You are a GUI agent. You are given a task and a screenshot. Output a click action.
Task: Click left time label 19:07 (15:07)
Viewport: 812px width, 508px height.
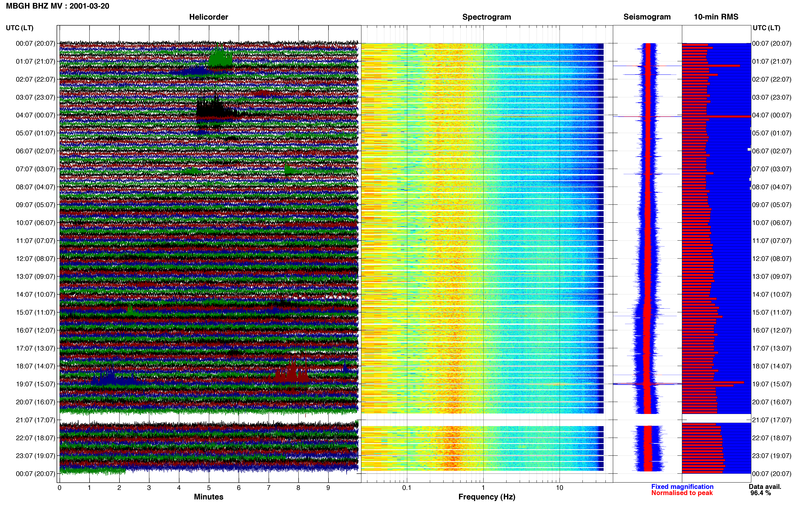click(x=35, y=384)
